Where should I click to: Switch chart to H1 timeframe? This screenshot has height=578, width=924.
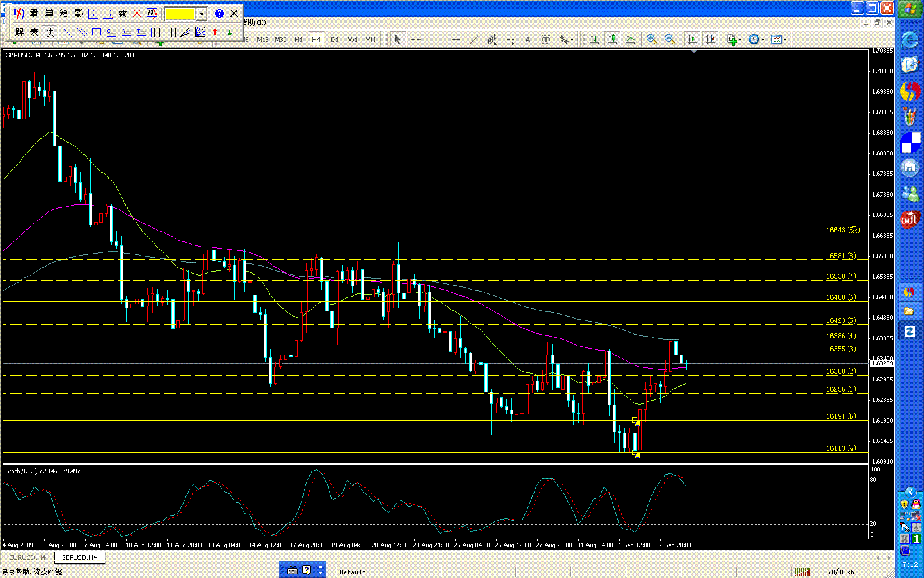298,39
